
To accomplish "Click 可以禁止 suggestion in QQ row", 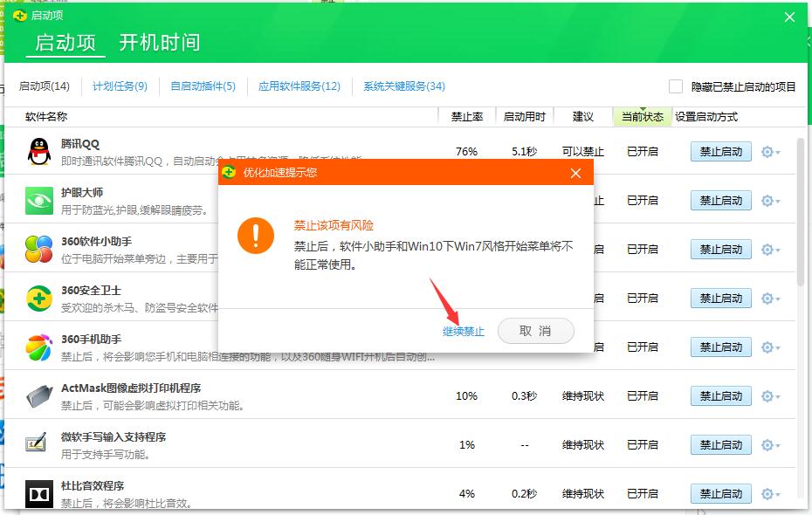I will [x=583, y=152].
